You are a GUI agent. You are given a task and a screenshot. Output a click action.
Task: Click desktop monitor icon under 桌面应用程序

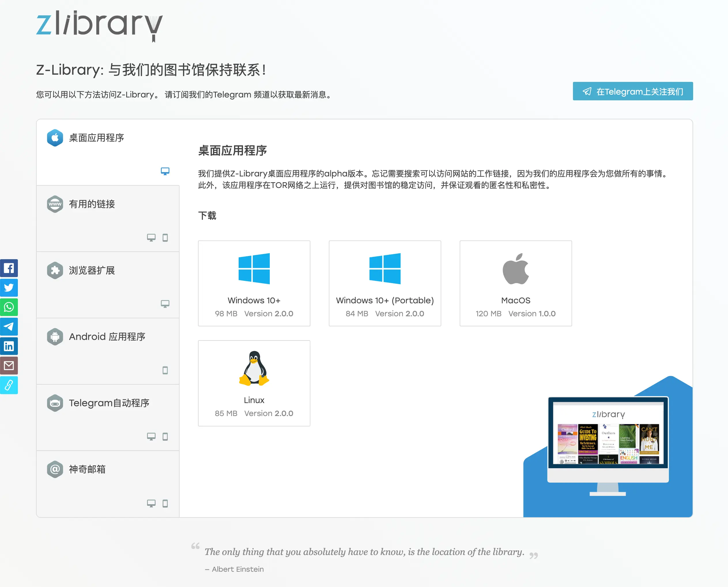165,171
